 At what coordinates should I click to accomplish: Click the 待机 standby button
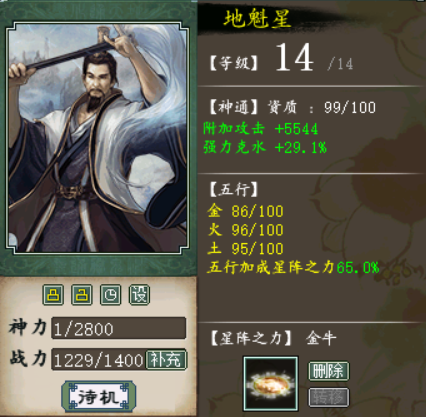(99, 397)
